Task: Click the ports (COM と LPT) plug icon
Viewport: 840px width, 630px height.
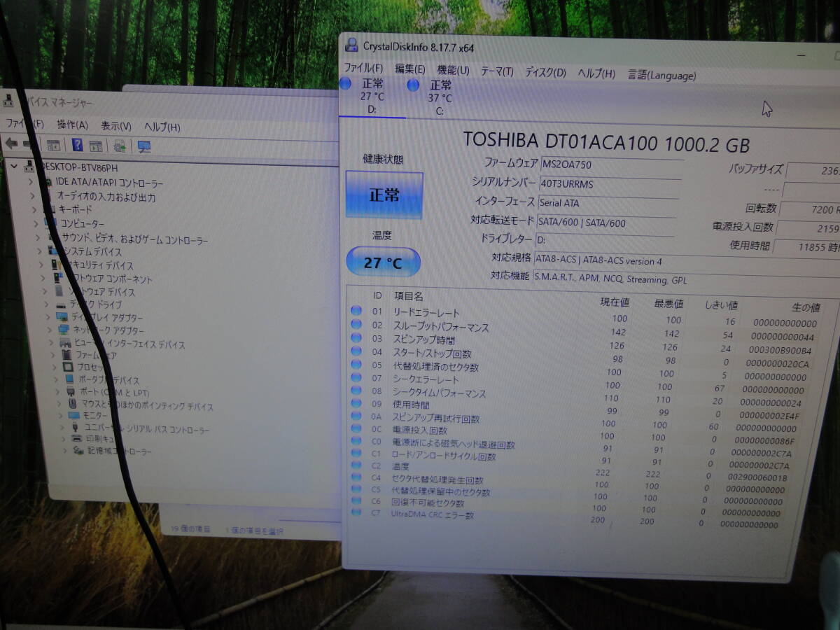Action: click(71, 391)
